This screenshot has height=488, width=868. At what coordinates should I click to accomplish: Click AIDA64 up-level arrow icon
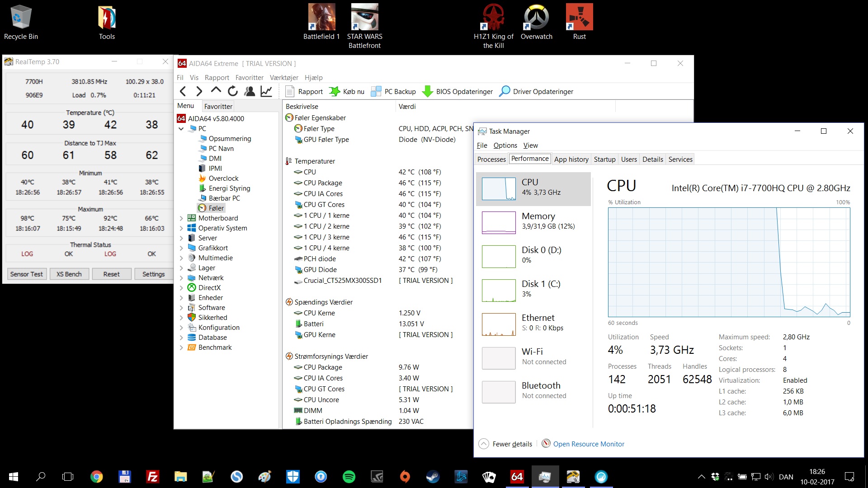coord(216,90)
